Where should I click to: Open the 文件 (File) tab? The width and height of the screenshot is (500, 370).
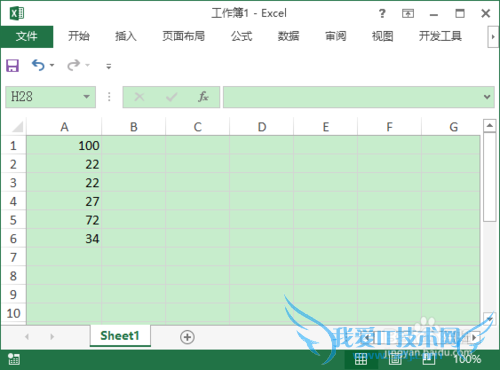click(27, 36)
